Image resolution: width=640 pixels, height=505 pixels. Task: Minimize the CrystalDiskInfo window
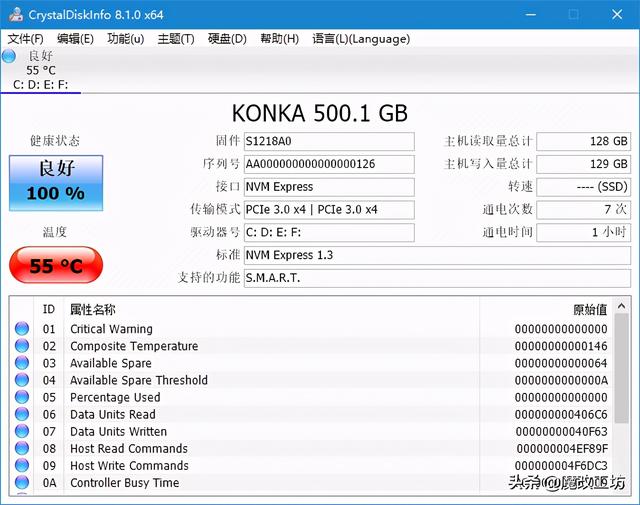pyautogui.click(x=531, y=15)
